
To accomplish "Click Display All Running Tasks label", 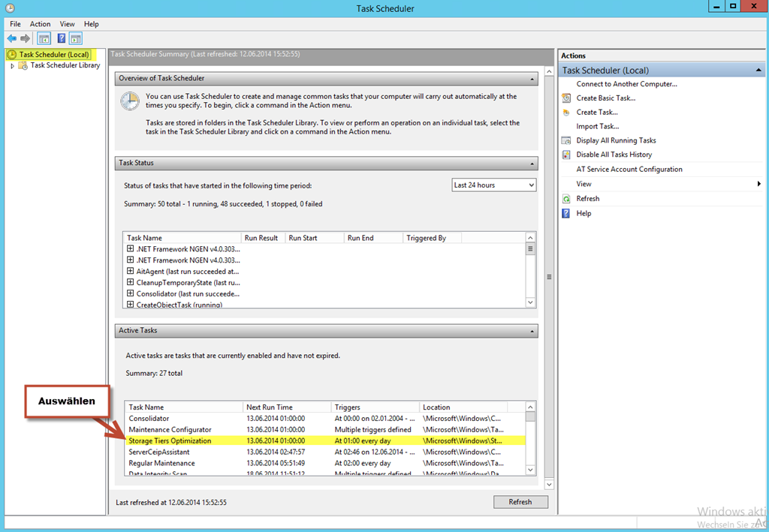I will click(616, 140).
